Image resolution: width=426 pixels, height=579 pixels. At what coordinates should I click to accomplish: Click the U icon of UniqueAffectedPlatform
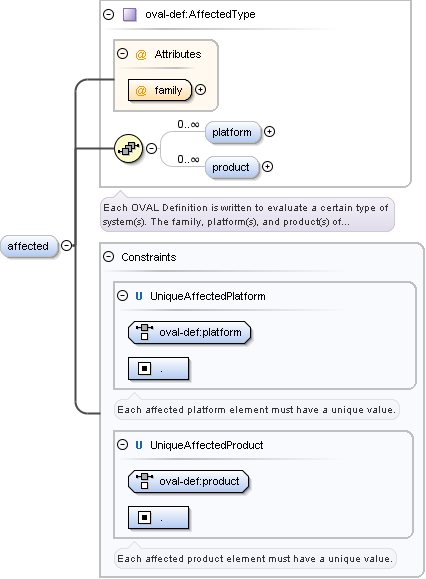(x=139, y=296)
